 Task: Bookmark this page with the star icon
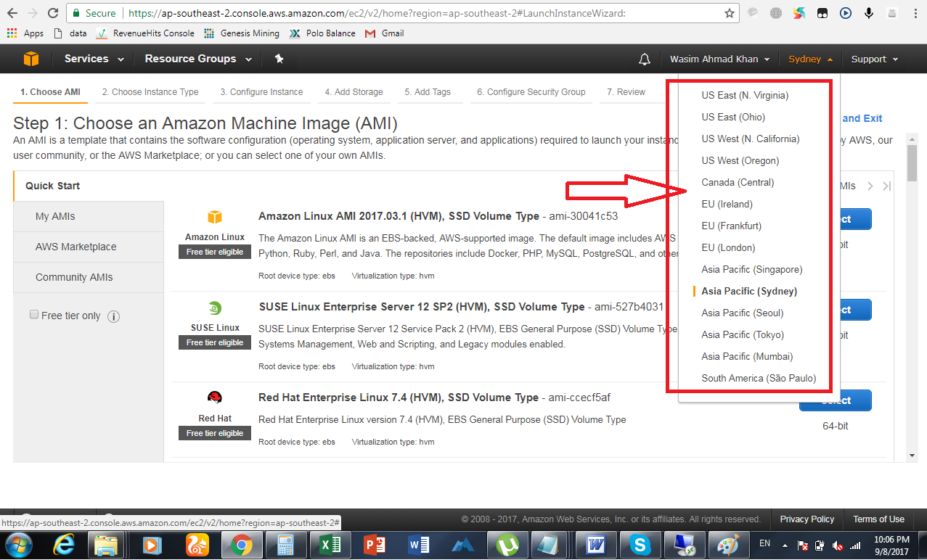[730, 13]
